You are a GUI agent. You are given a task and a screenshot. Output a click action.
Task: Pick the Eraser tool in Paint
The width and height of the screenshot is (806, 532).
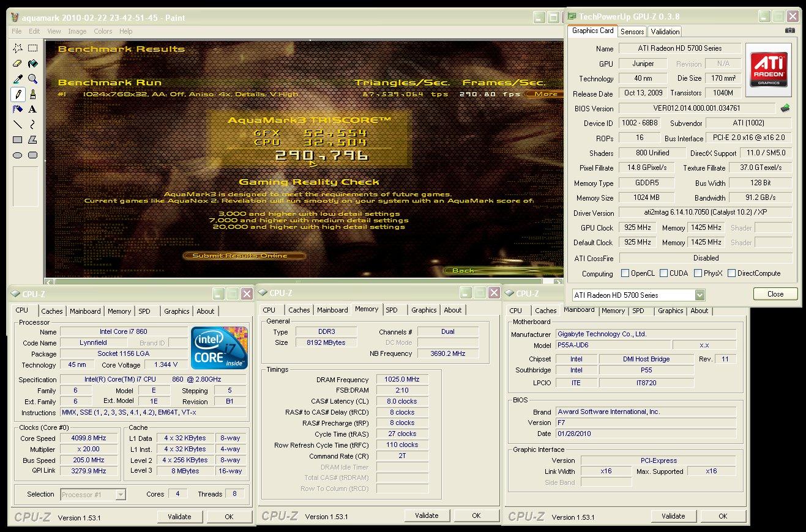pos(18,63)
